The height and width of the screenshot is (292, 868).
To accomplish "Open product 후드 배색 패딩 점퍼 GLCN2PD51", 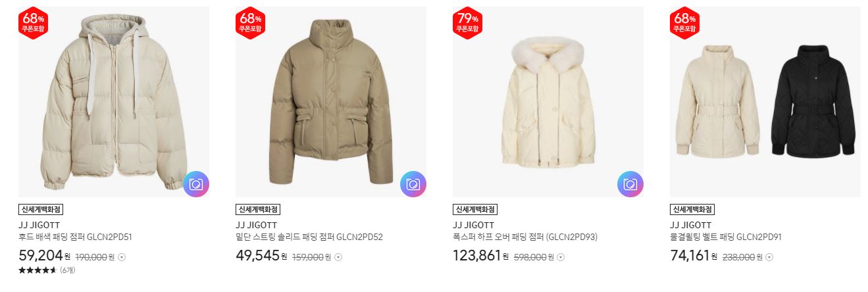I will [x=76, y=237].
